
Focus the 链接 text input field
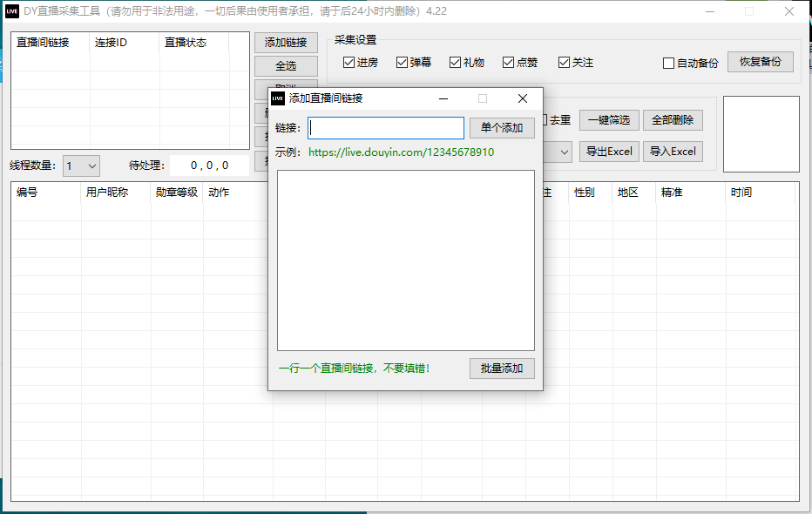386,128
